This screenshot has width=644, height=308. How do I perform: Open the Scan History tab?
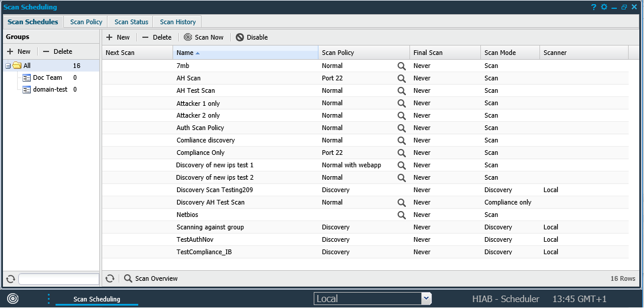(178, 22)
